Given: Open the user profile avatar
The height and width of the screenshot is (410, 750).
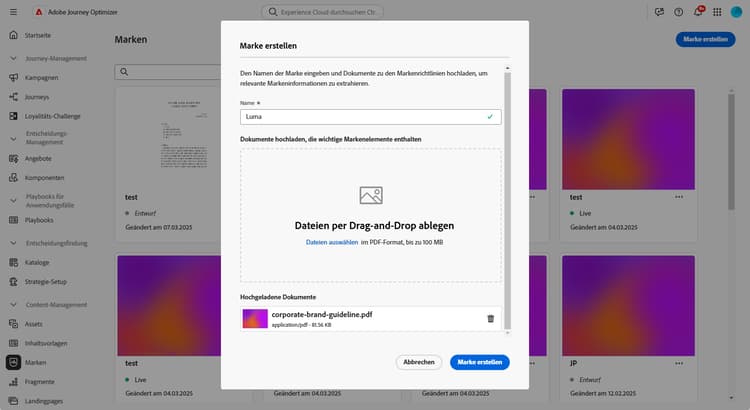Looking at the screenshot, I should pos(737,12).
